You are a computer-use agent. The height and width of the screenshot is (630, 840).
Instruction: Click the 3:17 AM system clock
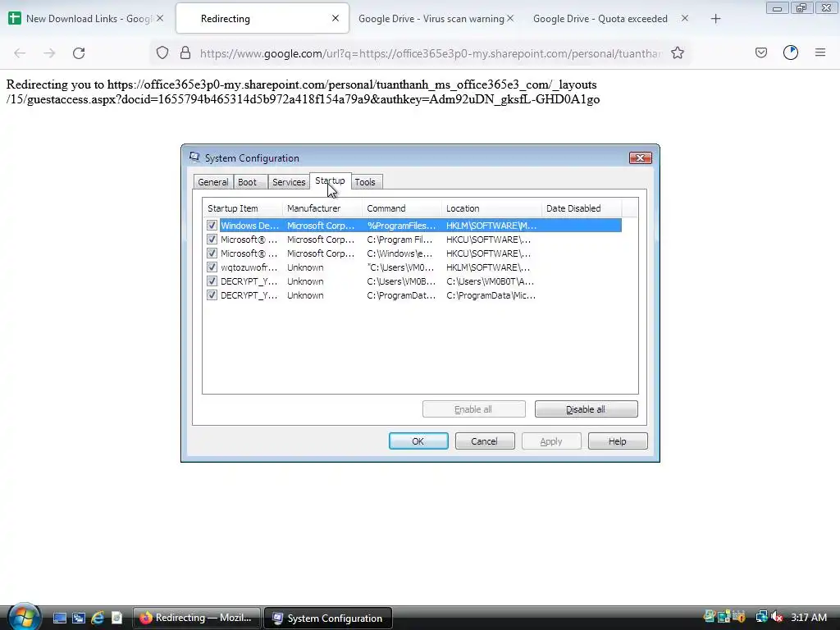809,617
